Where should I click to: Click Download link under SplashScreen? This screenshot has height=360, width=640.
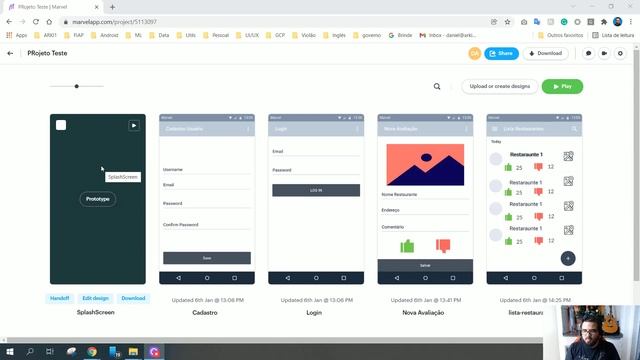point(133,298)
